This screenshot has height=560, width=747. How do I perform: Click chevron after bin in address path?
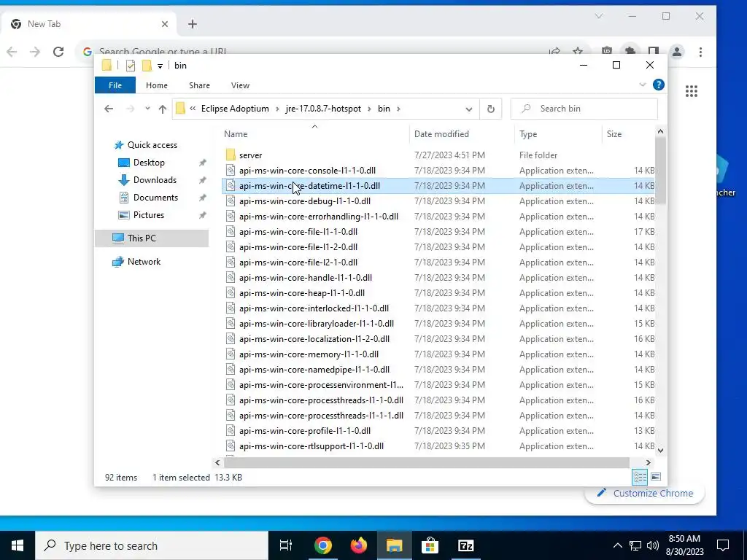[398, 109]
